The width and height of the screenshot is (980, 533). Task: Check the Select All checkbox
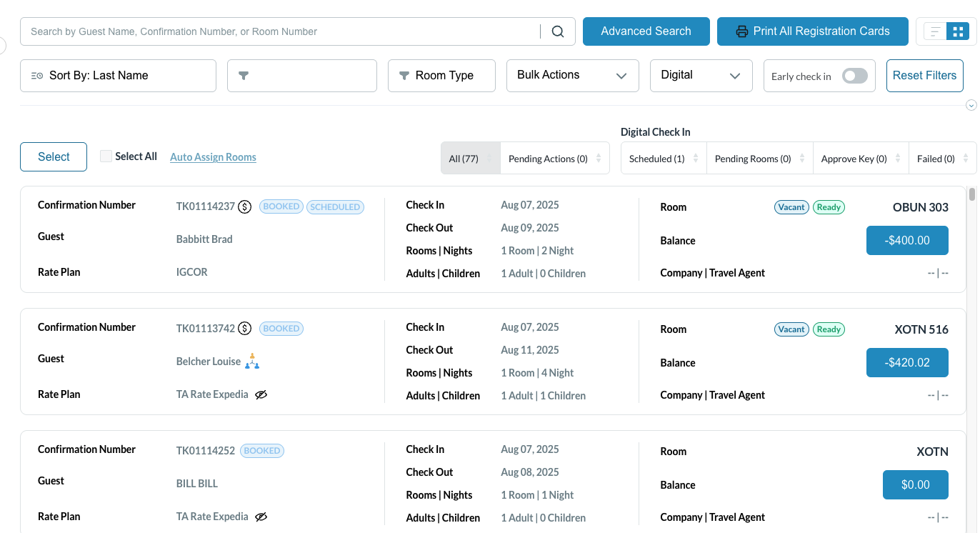pos(106,156)
